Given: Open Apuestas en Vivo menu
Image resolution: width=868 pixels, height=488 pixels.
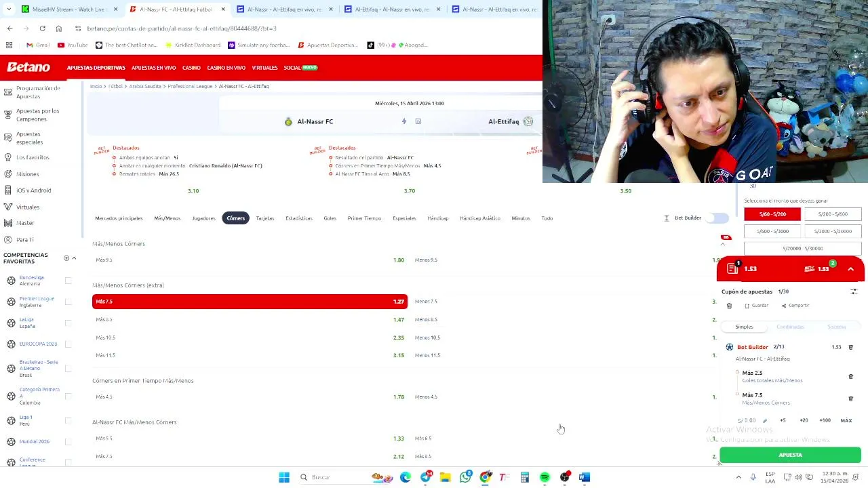Looking at the screenshot, I should click(153, 68).
